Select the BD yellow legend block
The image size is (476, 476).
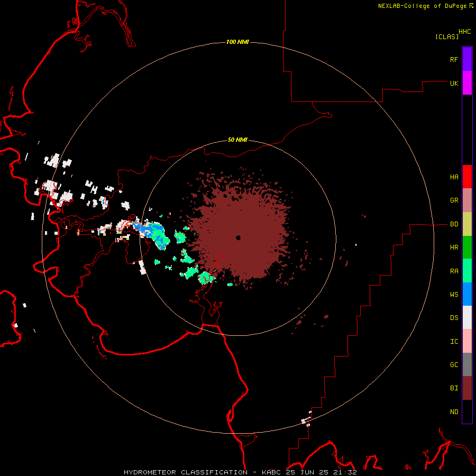click(x=467, y=224)
